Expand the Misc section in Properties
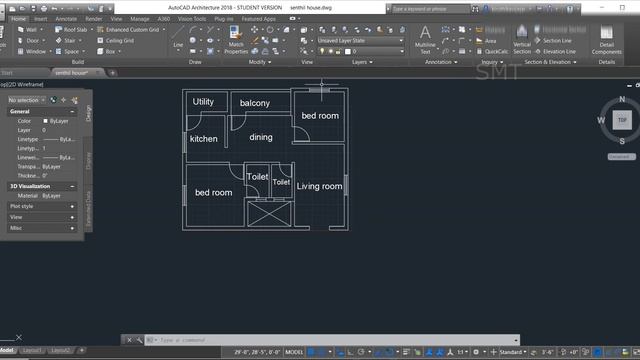 (x=72, y=228)
